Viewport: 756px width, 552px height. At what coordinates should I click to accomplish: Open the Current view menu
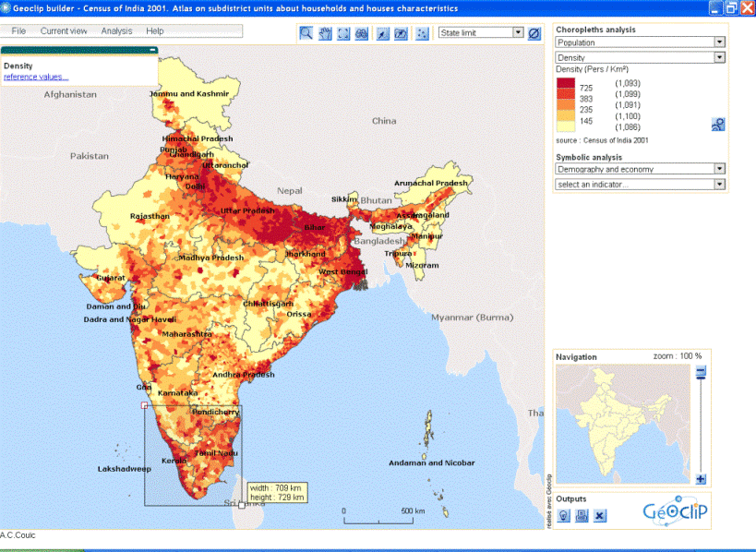64,31
